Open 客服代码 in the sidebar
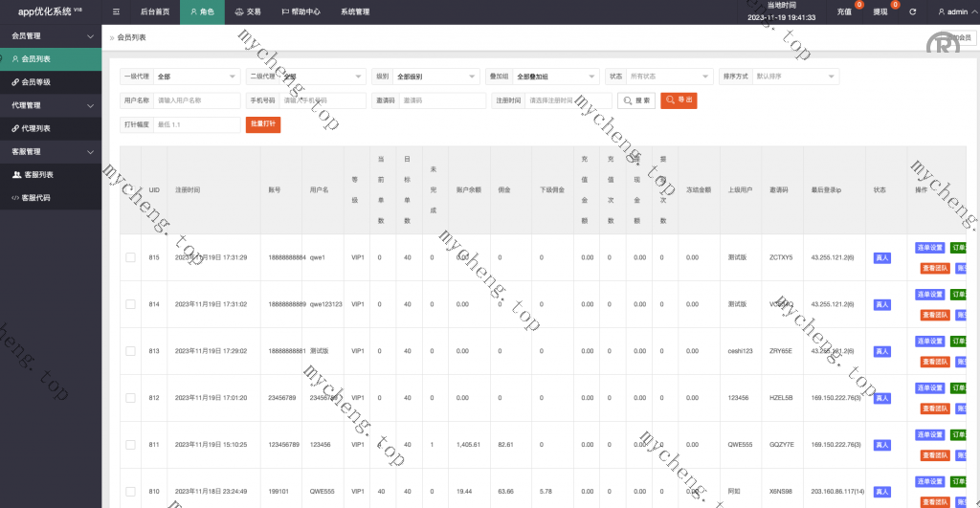Screen dimensions: 980x508 pos(36,198)
